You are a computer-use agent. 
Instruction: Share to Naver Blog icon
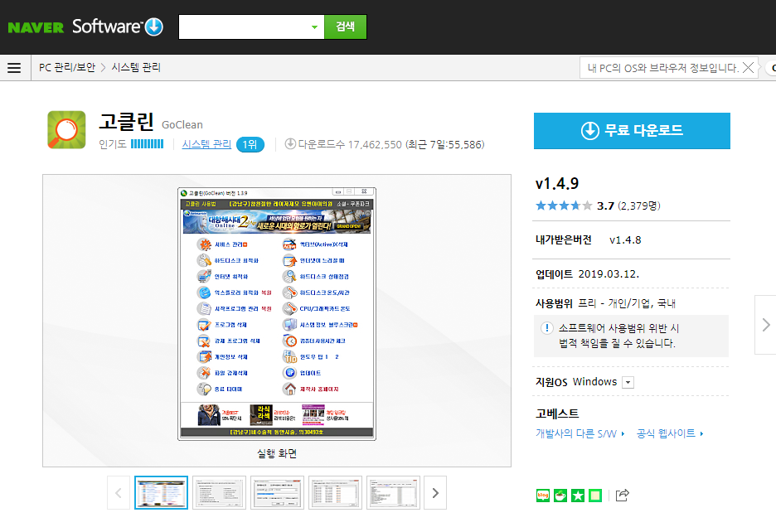click(x=543, y=495)
